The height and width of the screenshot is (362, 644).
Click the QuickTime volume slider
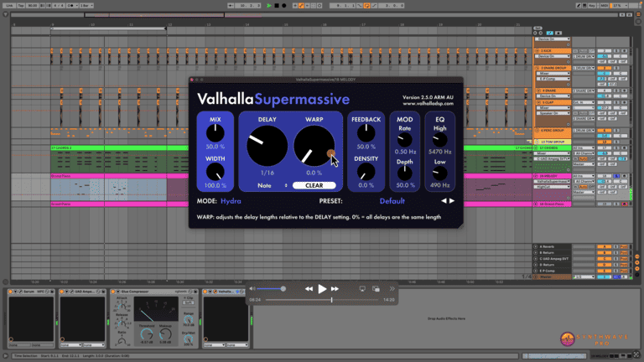[272, 289]
